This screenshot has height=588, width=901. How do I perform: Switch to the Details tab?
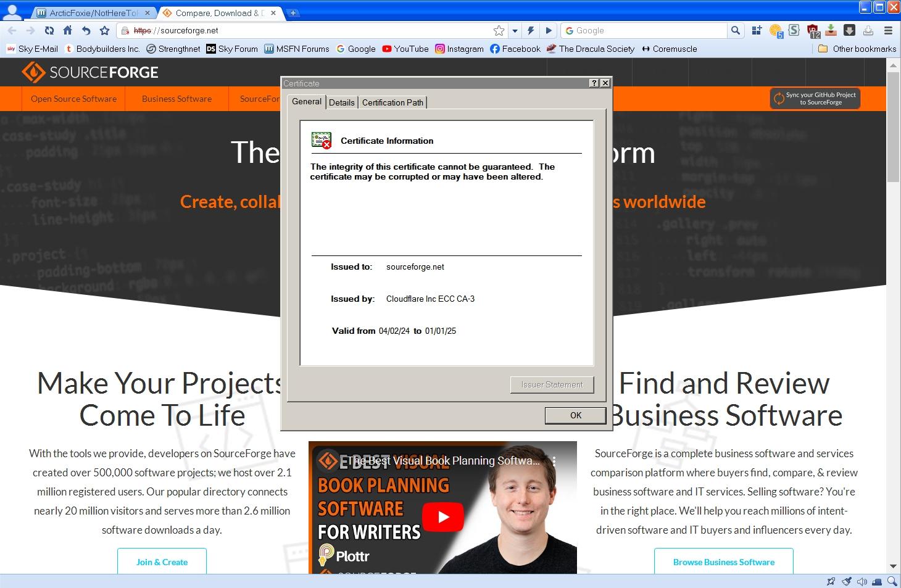click(342, 102)
